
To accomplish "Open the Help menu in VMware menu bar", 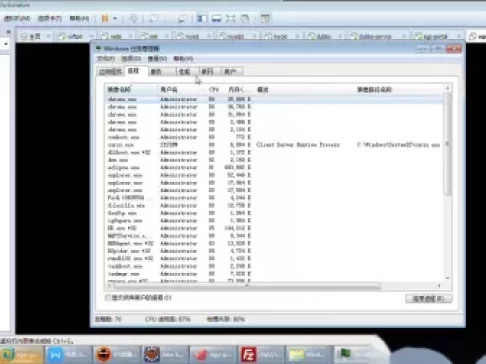I will [x=79, y=18].
